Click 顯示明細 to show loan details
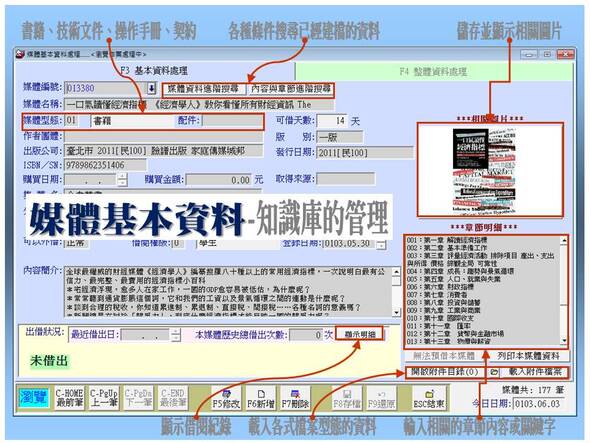The height and width of the screenshot is (443, 590). click(359, 334)
